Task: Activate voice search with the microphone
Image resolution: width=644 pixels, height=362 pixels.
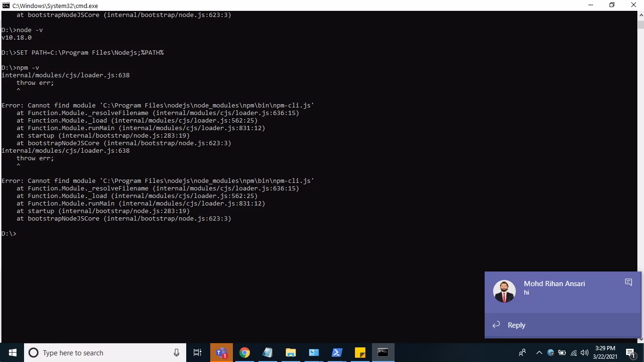Action: coord(176,353)
